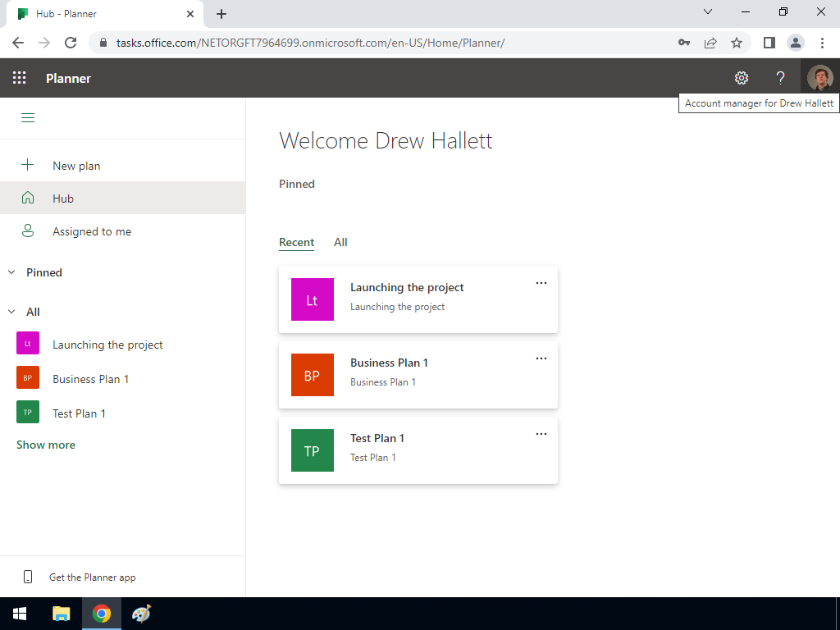The image size is (840, 630).
Task: Open Test Plan 1 in sidebar
Action: (80, 413)
